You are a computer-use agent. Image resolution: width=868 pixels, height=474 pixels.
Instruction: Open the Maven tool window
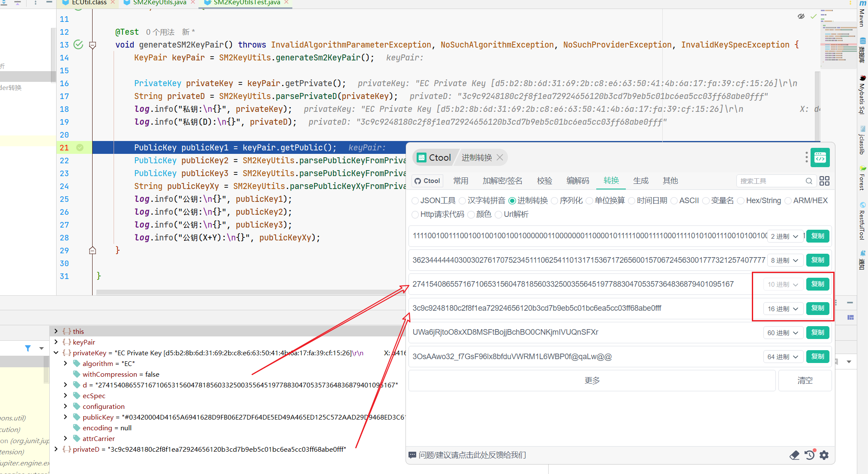pyautogui.click(x=862, y=14)
